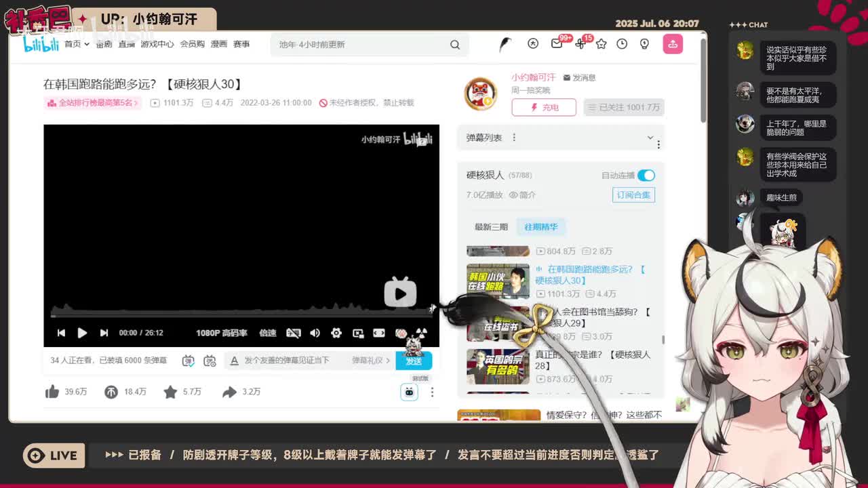Seek on the video progress bar
This screenshot has width=868, height=488.
point(241,316)
